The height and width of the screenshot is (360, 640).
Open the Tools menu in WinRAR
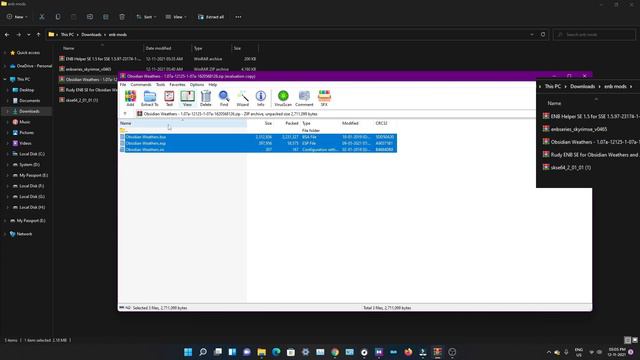160,84
